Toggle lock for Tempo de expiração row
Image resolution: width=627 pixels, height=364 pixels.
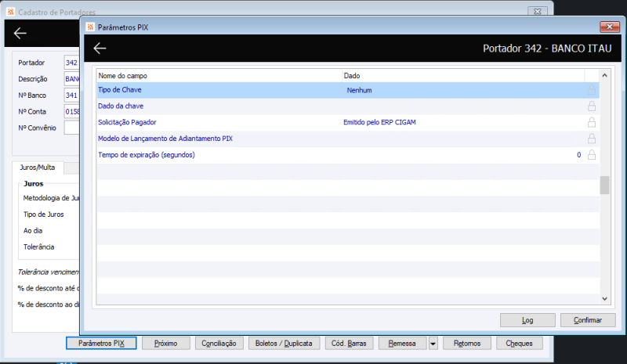[592, 155]
